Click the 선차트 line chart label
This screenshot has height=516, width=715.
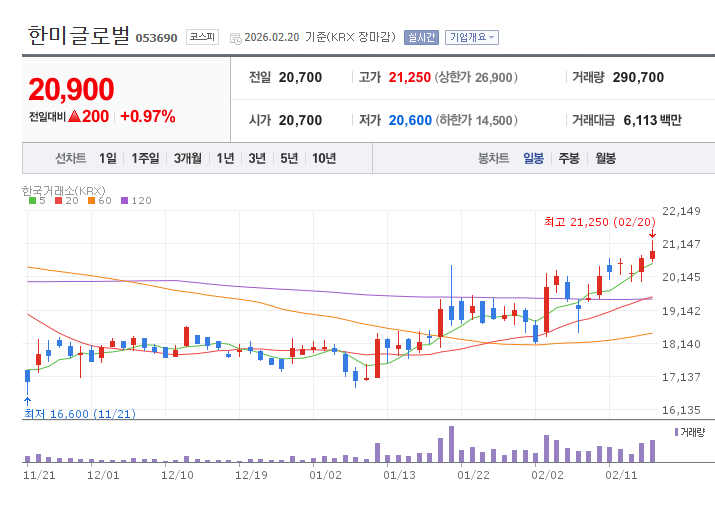coord(71,158)
